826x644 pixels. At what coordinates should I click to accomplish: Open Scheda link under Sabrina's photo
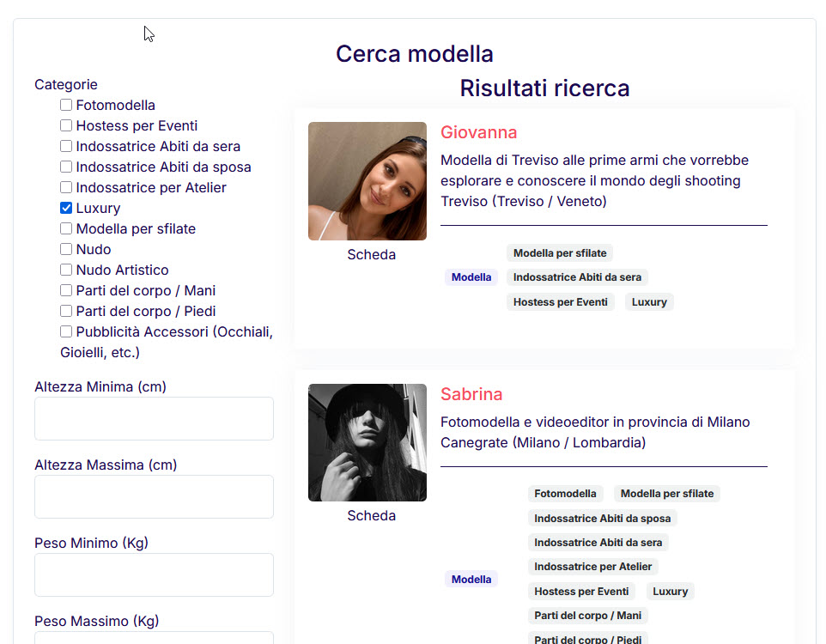371,515
